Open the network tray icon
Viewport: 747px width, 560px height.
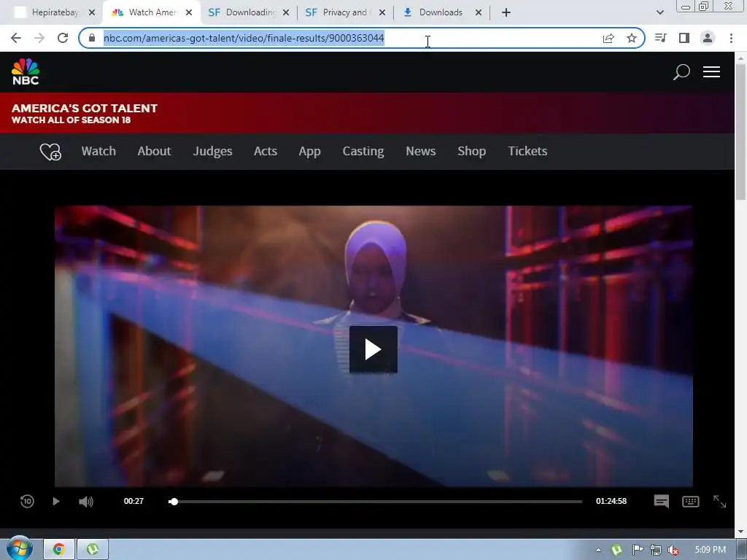tap(656, 550)
